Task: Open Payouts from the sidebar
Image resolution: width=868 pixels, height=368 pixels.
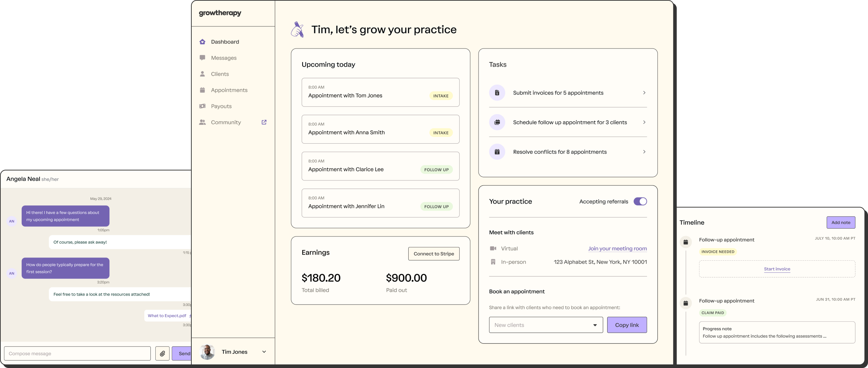Action: pyautogui.click(x=221, y=106)
